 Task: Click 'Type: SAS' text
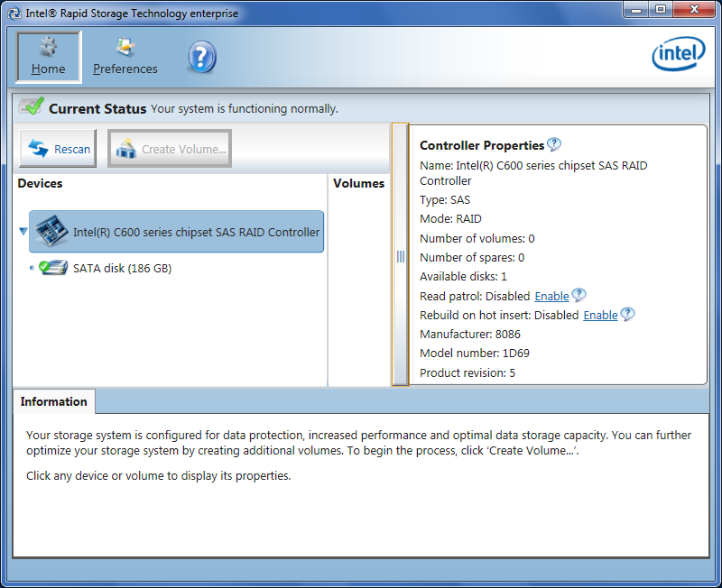click(445, 200)
